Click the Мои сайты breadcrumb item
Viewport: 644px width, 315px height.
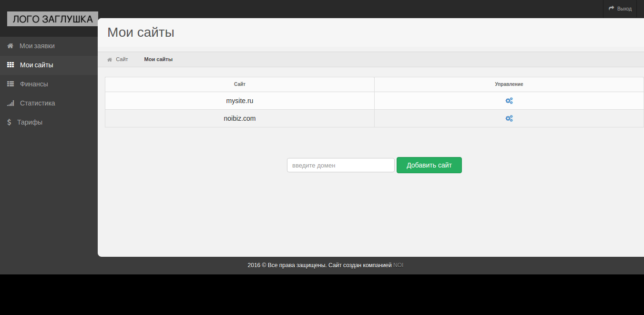[158, 60]
